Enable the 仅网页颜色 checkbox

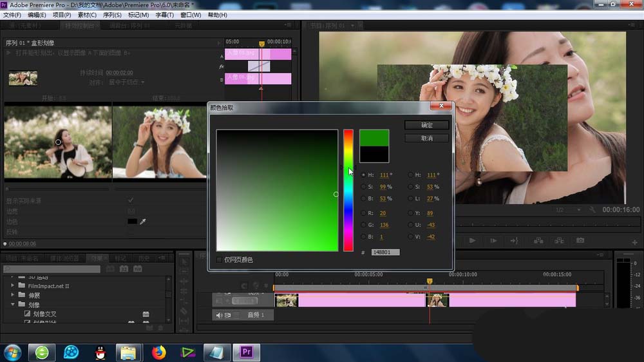tap(220, 260)
